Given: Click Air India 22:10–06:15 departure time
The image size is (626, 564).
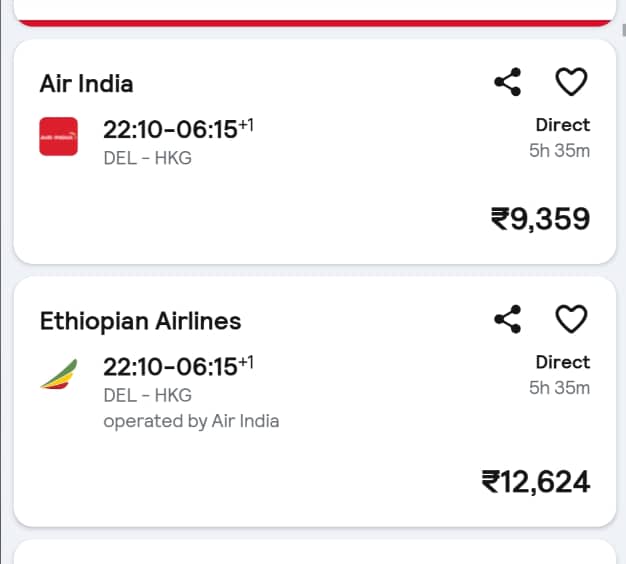Looking at the screenshot, I should pyautogui.click(x=178, y=129).
